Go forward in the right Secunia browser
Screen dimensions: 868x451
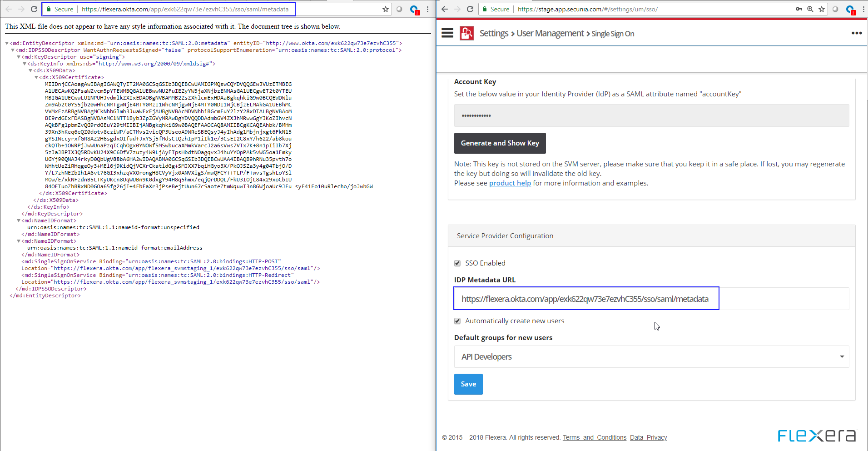[x=457, y=9]
